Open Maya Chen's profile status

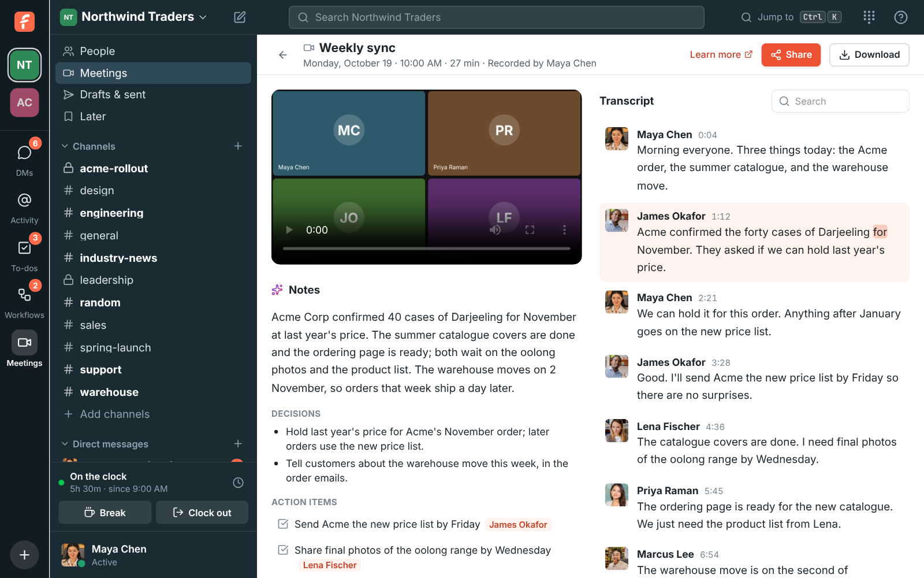coord(153,555)
